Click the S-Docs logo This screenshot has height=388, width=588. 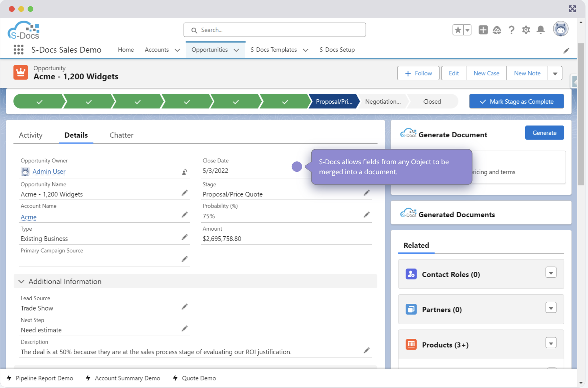click(x=24, y=30)
